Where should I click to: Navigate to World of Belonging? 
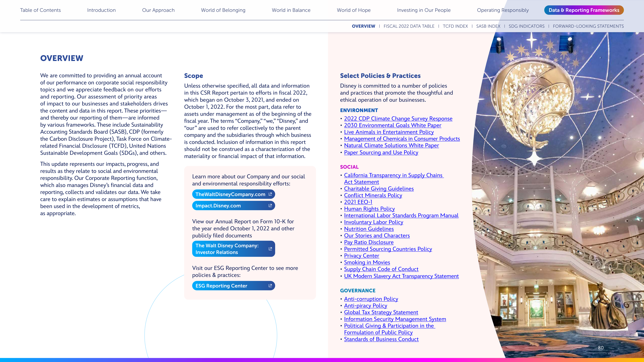[223, 10]
